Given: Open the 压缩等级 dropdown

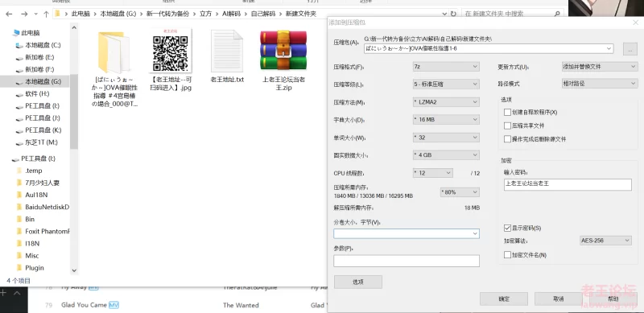Looking at the screenshot, I should [x=446, y=84].
